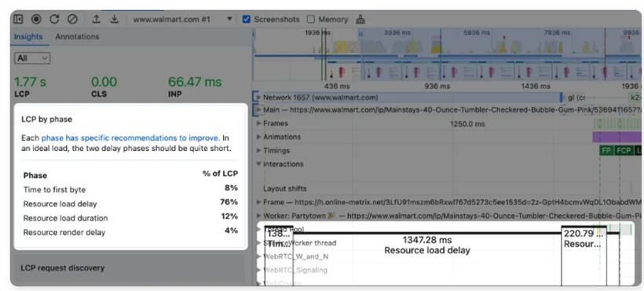Upload a profile with the upload icon
This screenshot has height=291, width=644.
[x=96, y=20]
